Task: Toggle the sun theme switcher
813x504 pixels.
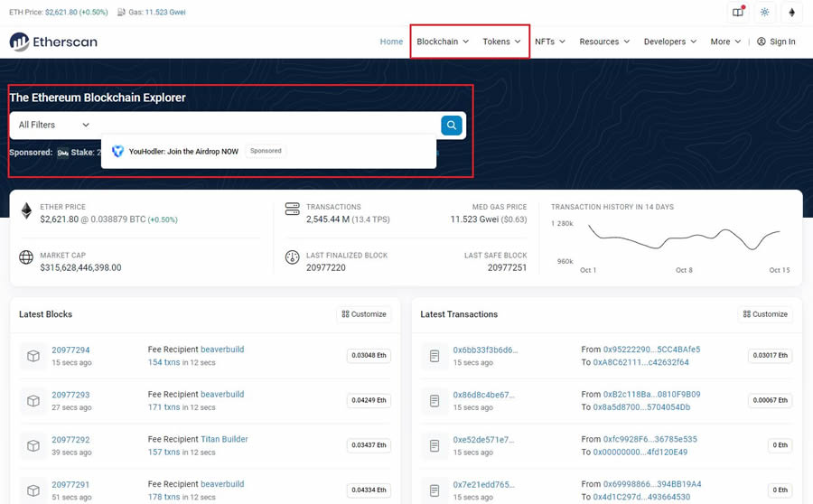Action: point(765,13)
